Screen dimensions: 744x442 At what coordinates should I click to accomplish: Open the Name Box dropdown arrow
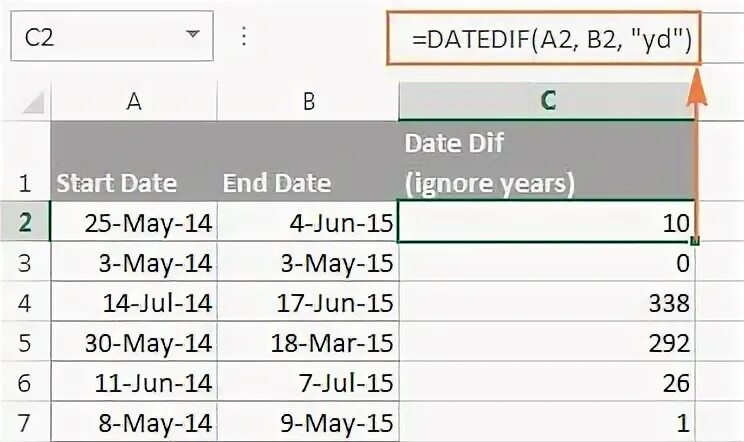click(x=193, y=34)
